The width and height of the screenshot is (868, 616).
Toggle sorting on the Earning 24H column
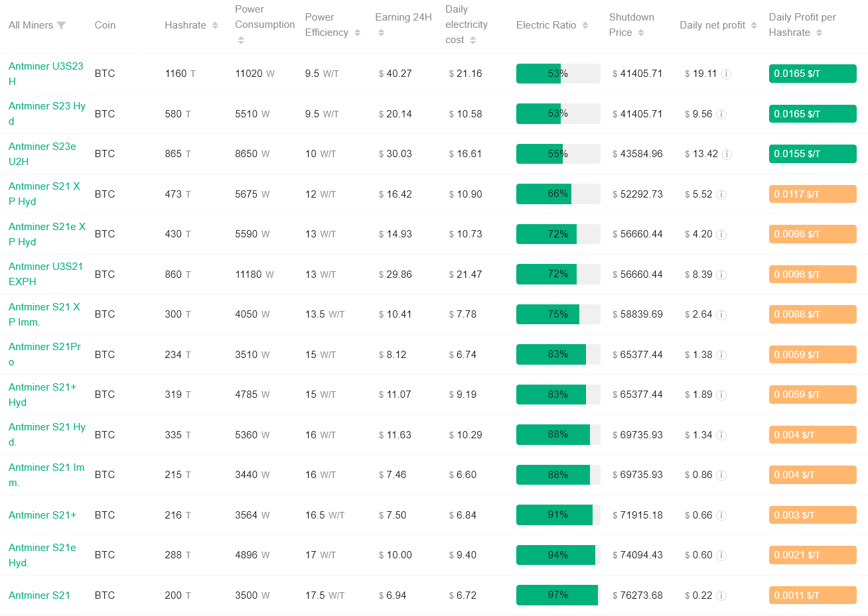tap(381, 32)
